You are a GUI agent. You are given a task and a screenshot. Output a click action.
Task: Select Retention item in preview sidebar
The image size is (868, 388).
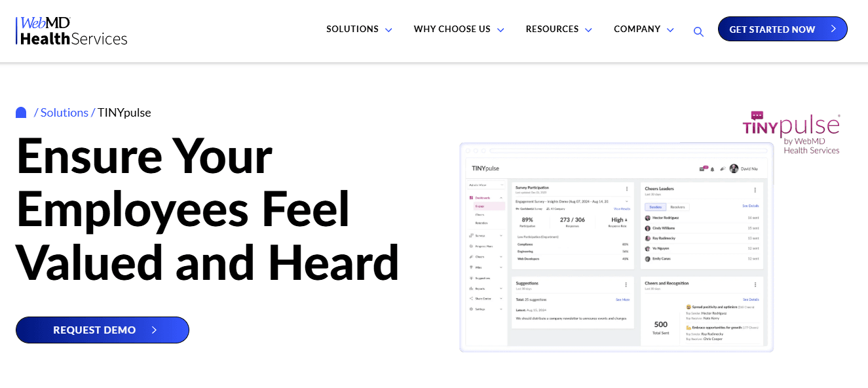pos(481,223)
